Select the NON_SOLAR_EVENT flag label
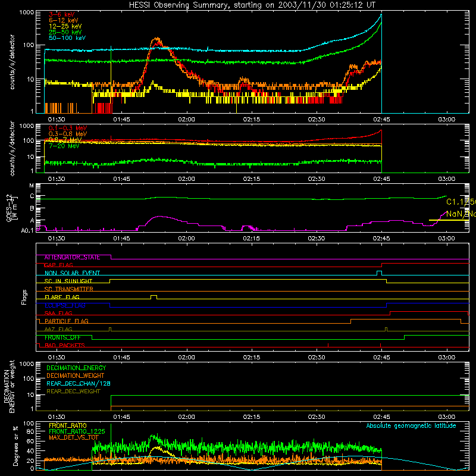This screenshot has height=476, width=476. click(x=72, y=273)
